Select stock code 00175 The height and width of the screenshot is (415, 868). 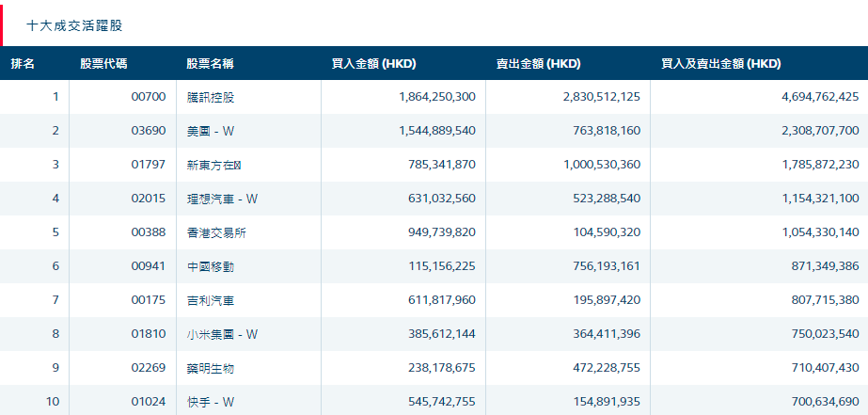click(x=149, y=300)
